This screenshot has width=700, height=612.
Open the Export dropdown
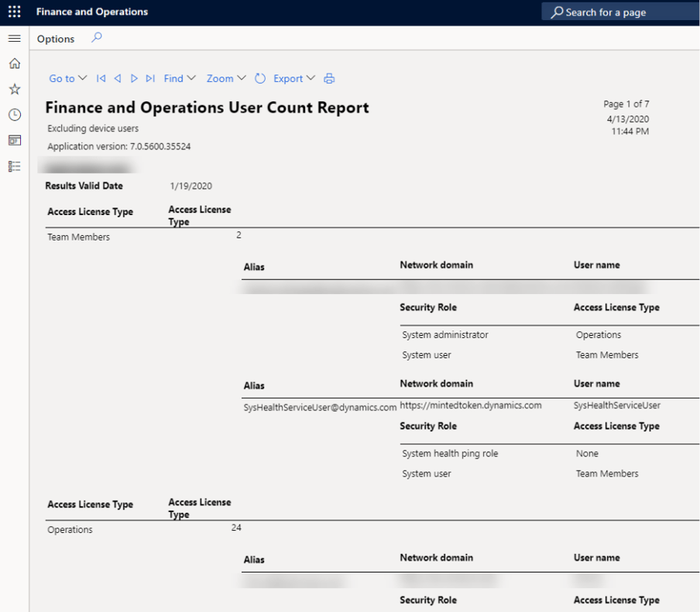click(294, 78)
